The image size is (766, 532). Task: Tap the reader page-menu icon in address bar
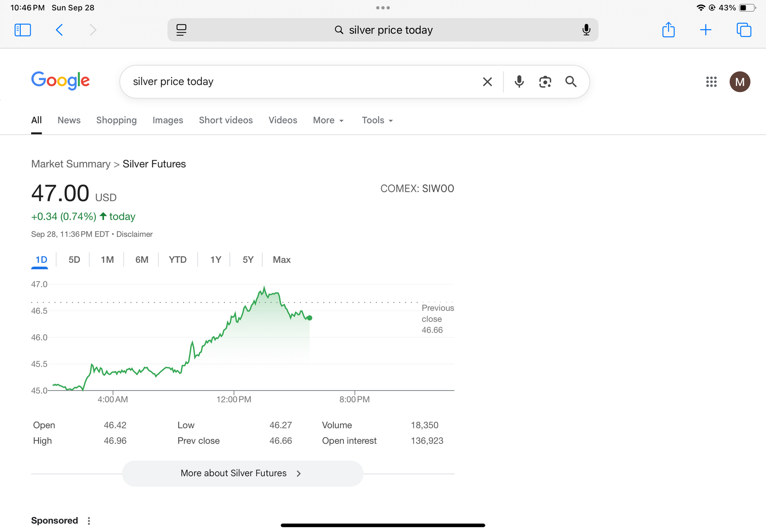click(x=182, y=30)
